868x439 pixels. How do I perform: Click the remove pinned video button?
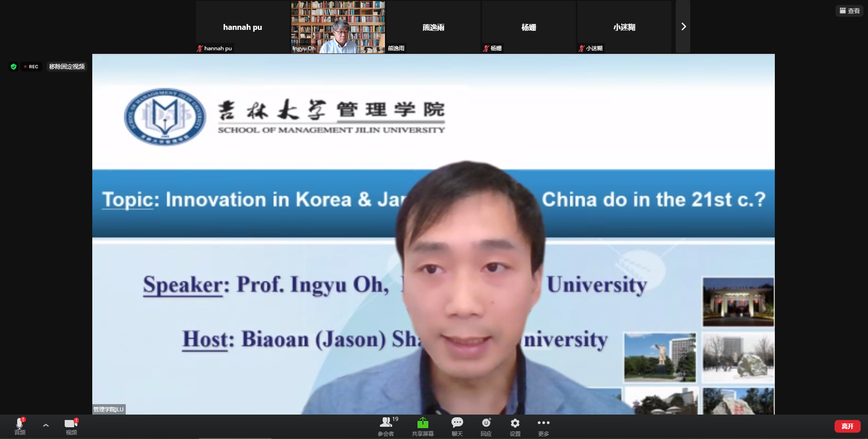click(x=67, y=67)
